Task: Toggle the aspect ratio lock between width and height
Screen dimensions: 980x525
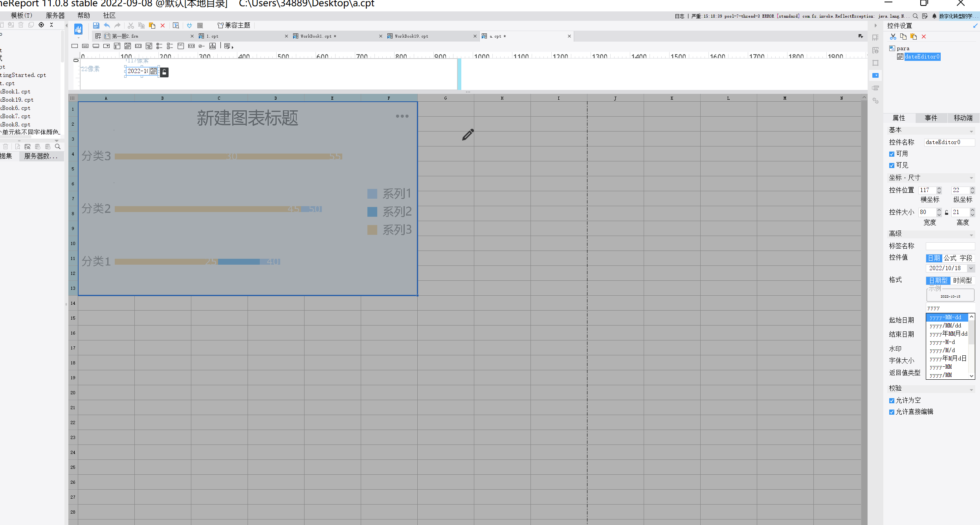Action: [947, 212]
